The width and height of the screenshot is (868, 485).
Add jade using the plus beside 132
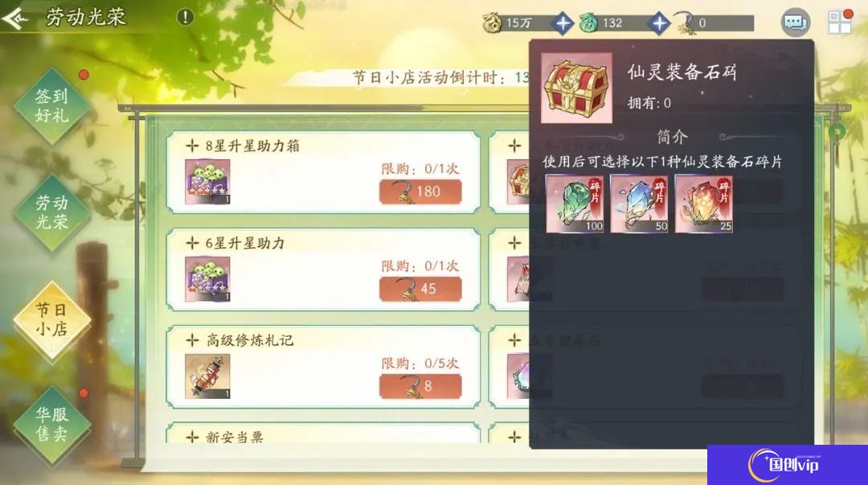[659, 23]
